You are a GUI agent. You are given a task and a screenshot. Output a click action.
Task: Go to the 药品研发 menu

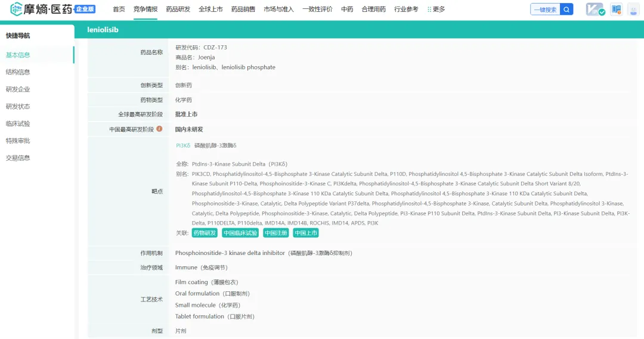pos(178,10)
